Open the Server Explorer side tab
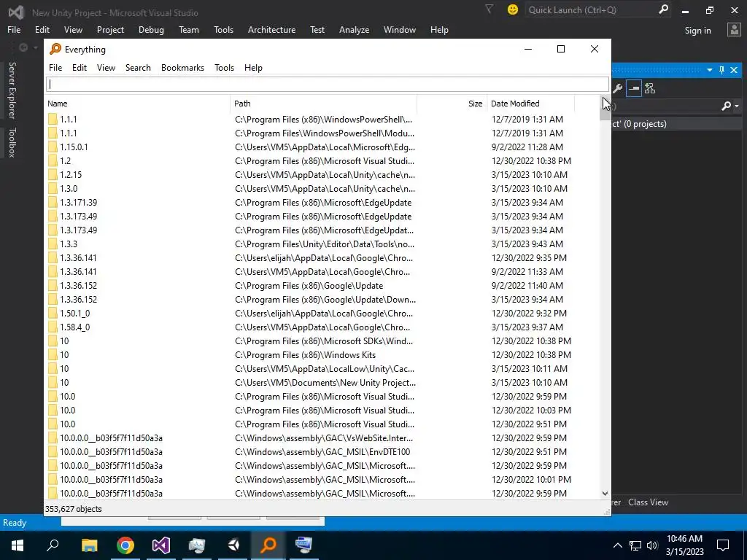Viewport: 747px width, 560px height. click(12, 90)
